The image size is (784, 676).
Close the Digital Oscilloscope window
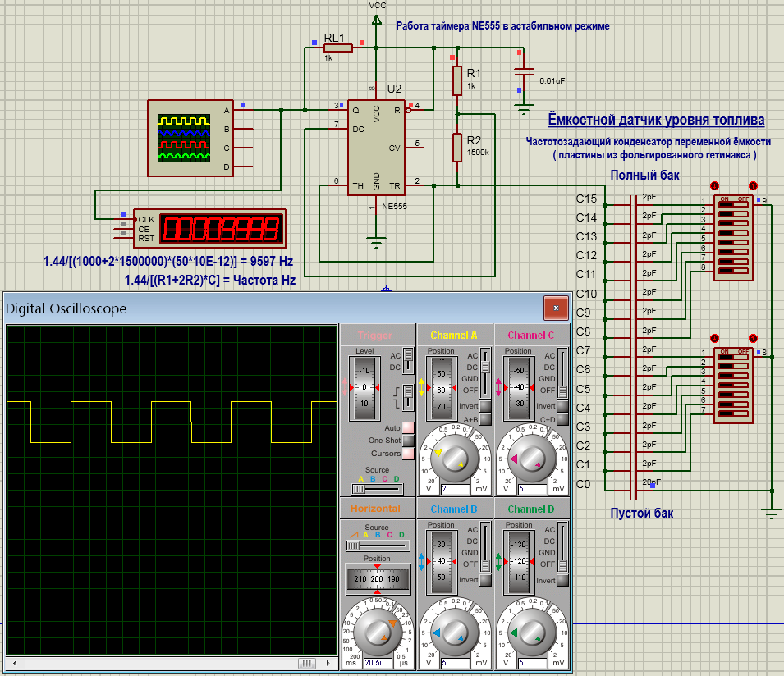point(556,308)
